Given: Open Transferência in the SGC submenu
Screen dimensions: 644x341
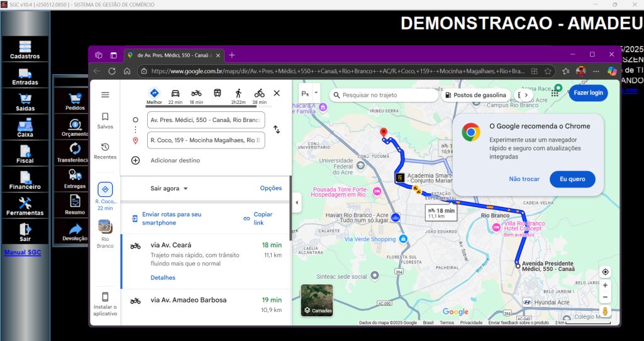Looking at the screenshot, I should coord(75,154).
